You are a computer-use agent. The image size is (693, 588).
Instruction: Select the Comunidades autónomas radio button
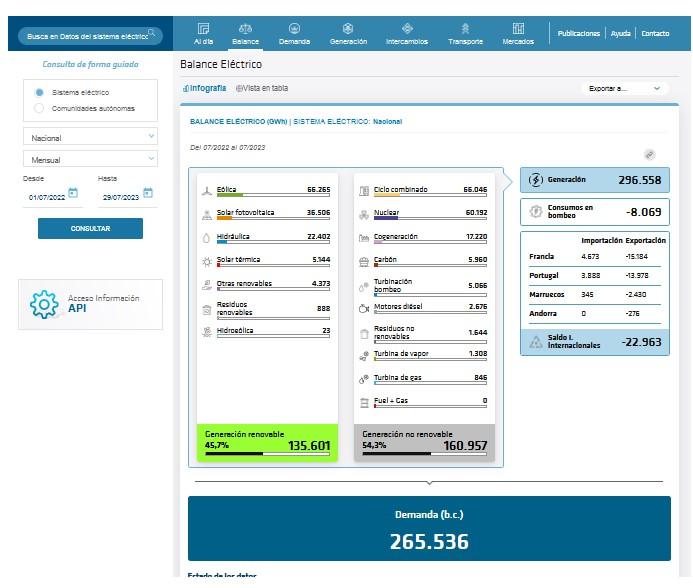(39, 108)
